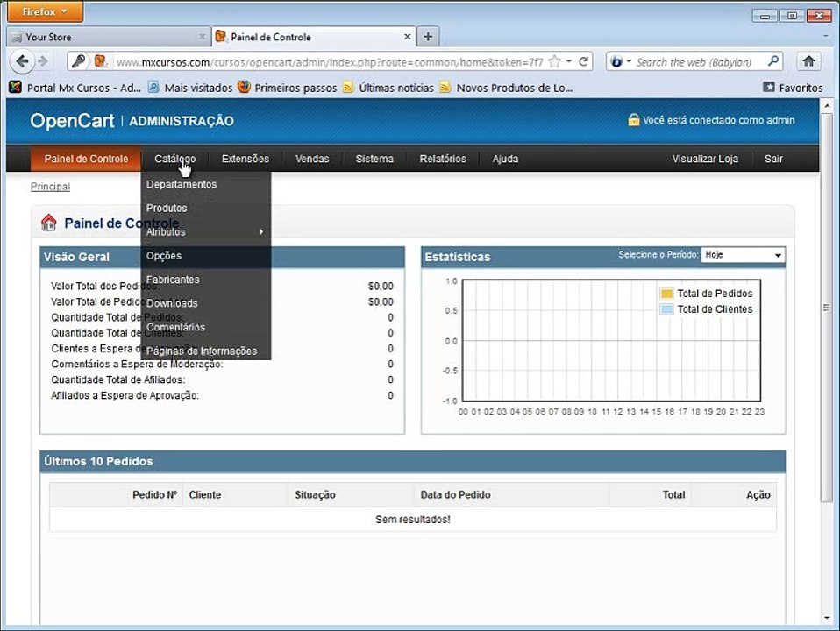Bookmark page using the star icon
The height and width of the screenshot is (631, 840).
click(555, 61)
